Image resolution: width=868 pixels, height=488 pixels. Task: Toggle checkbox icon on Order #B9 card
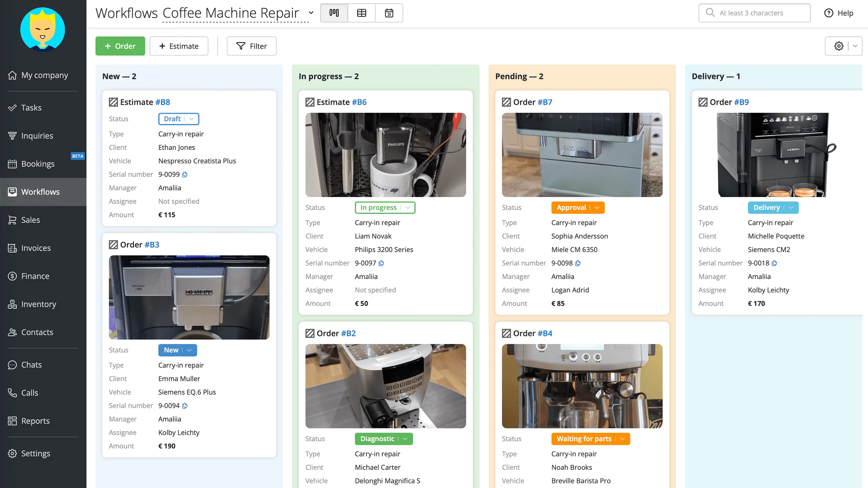point(703,102)
